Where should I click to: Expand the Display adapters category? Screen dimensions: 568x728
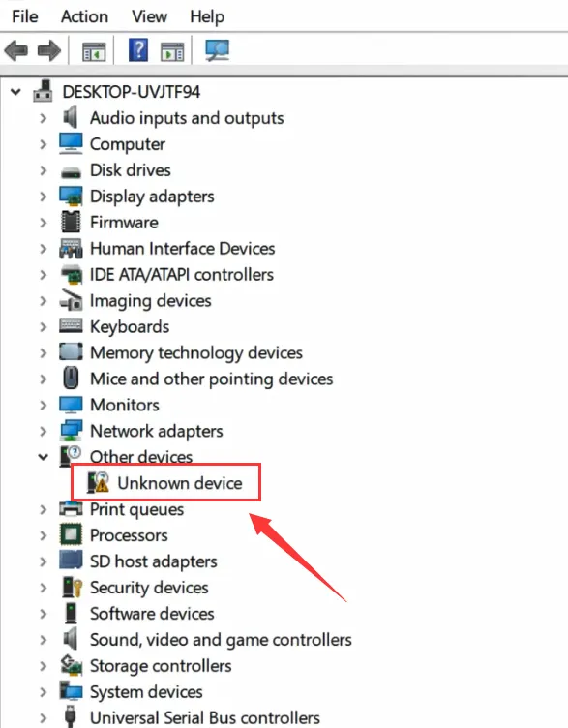(44, 197)
